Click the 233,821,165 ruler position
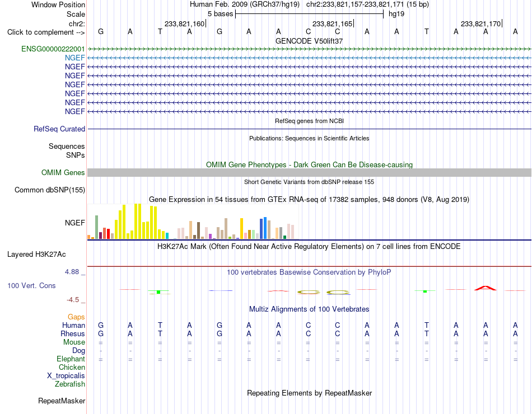This screenshot has height=414, width=532. pyautogui.click(x=332, y=23)
